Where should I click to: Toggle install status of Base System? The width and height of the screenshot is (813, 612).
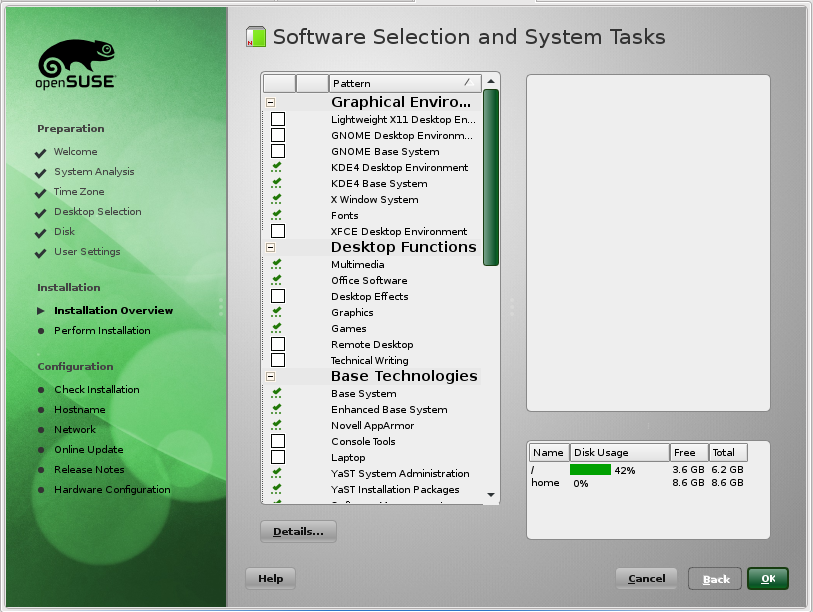click(x=277, y=393)
